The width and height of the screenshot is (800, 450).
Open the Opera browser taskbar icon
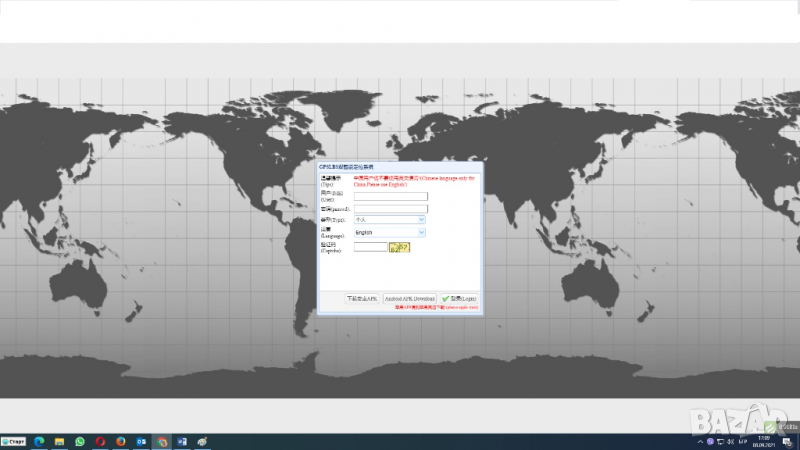pos(100,441)
